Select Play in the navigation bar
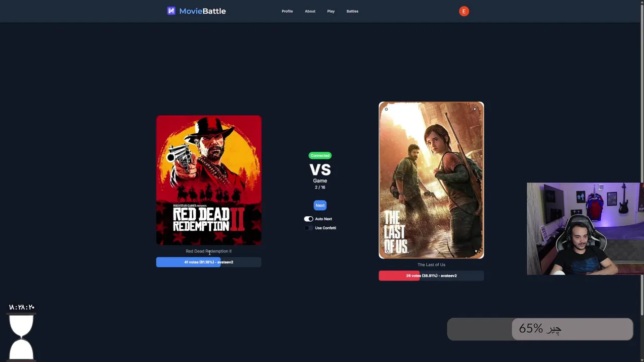Image resolution: width=644 pixels, height=362 pixels. click(331, 11)
